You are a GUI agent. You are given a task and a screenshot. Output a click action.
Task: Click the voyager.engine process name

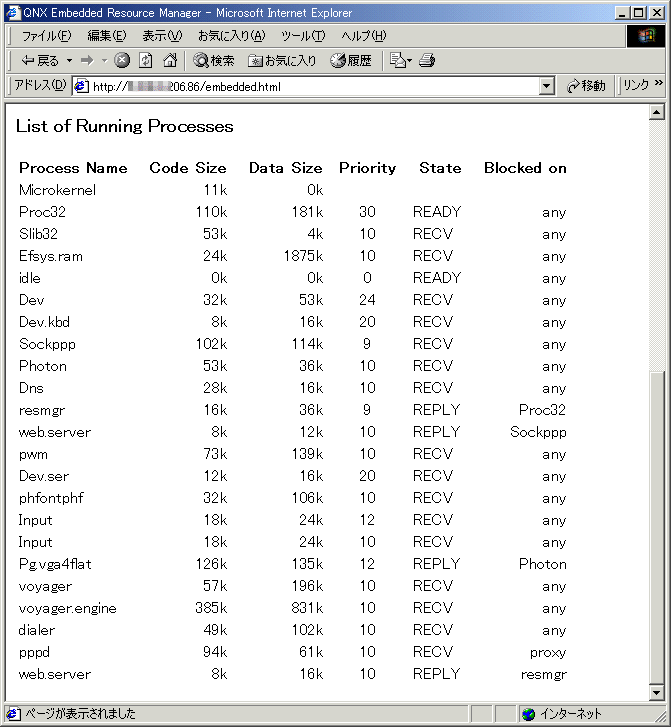(x=67, y=608)
